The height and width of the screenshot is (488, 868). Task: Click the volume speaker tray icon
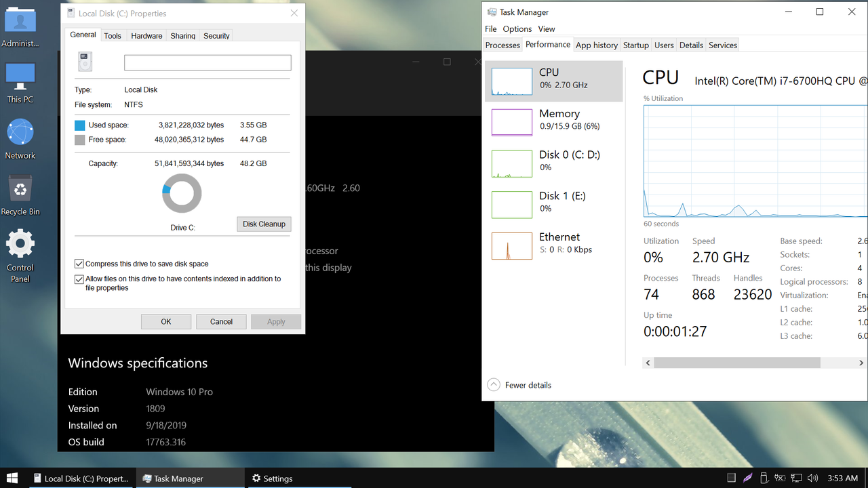813,478
